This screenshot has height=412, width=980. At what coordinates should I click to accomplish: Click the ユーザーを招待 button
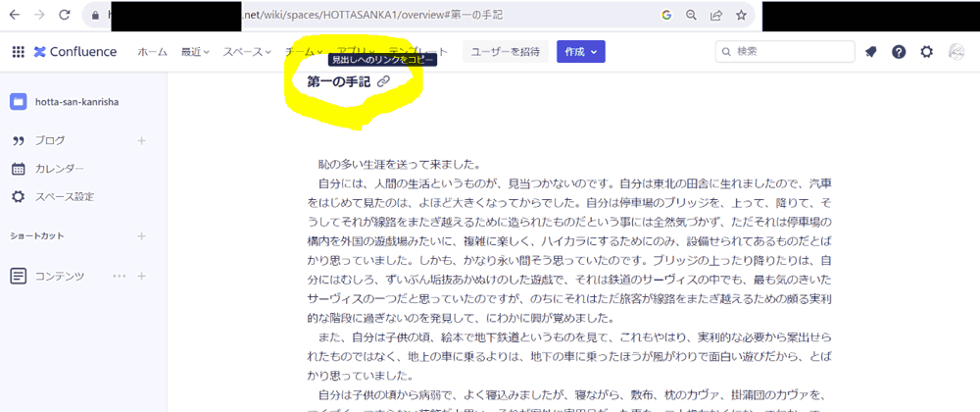click(x=506, y=52)
